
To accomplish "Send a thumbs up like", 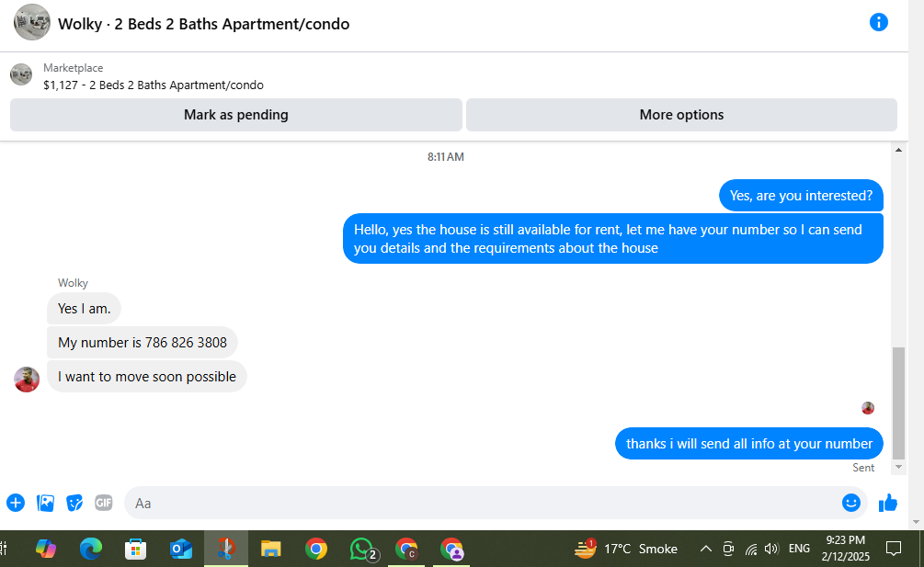I will (x=887, y=503).
